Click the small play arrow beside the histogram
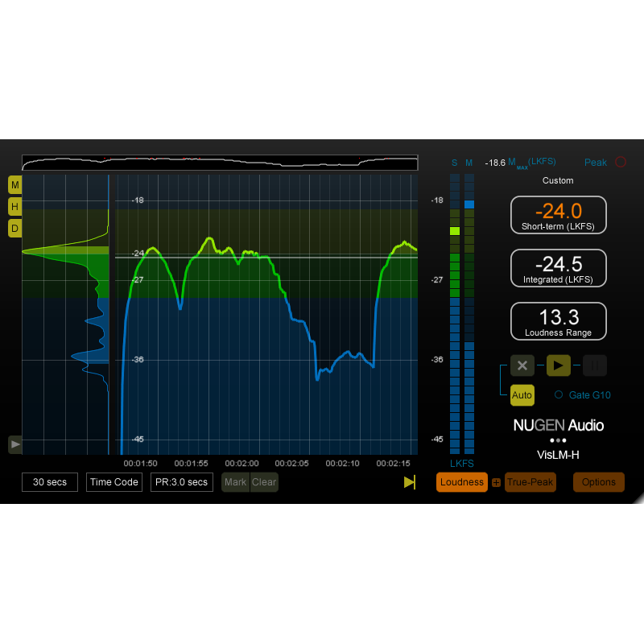 tap(14, 444)
